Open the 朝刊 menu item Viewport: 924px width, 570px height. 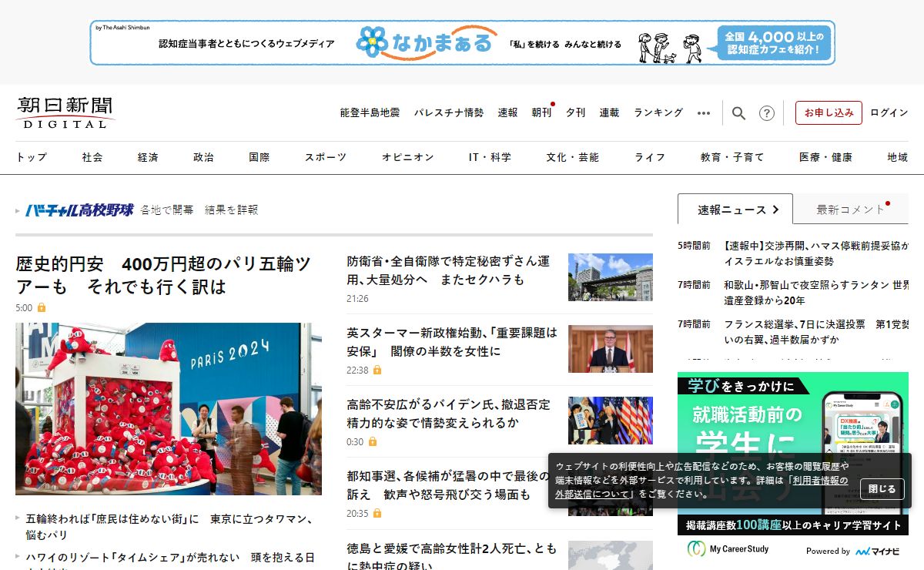[x=541, y=112]
